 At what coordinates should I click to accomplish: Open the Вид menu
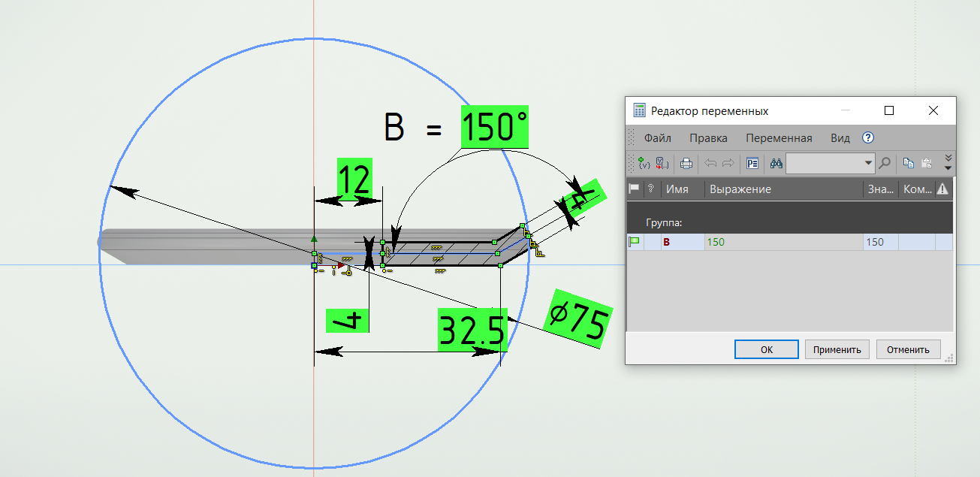tap(840, 138)
